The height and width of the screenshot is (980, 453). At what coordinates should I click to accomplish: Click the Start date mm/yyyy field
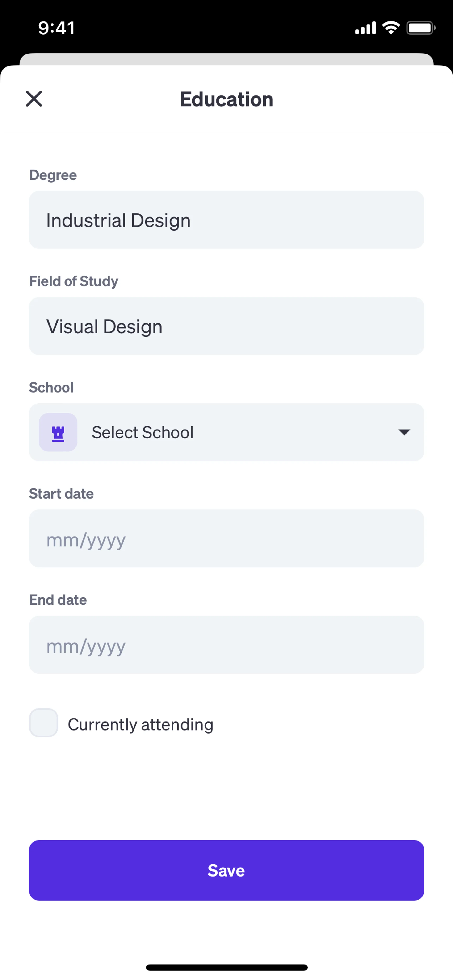point(226,539)
